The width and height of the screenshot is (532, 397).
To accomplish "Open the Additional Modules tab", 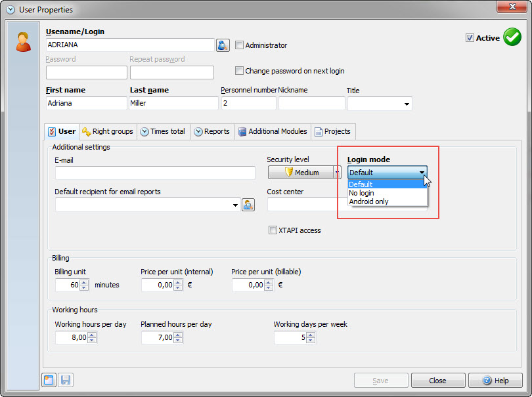I will click(272, 131).
